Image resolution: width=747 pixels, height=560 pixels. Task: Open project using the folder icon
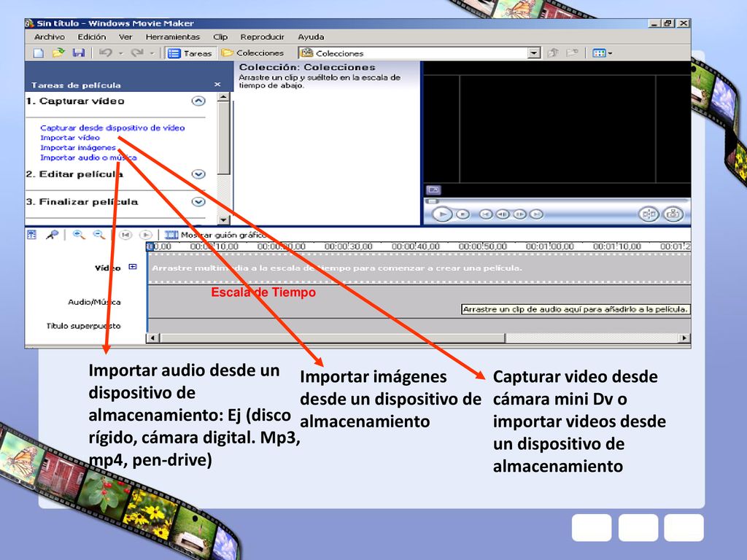(x=58, y=52)
